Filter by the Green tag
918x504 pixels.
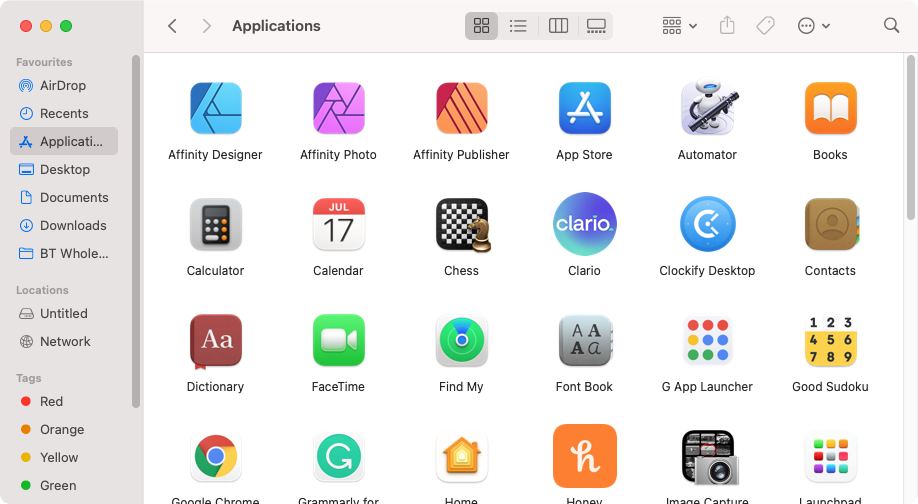pyautogui.click(x=64, y=485)
